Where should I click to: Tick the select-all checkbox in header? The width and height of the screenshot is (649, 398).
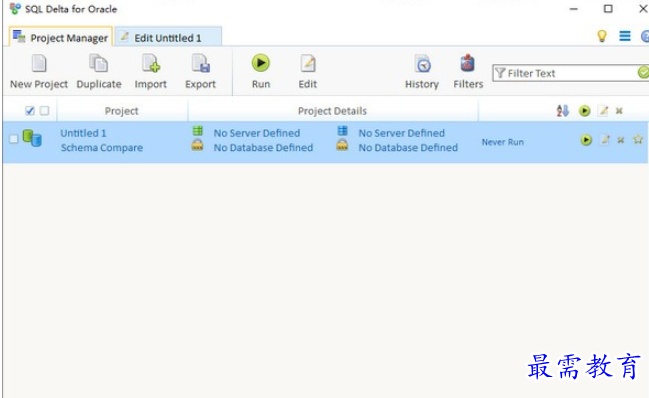[x=30, y=110]
